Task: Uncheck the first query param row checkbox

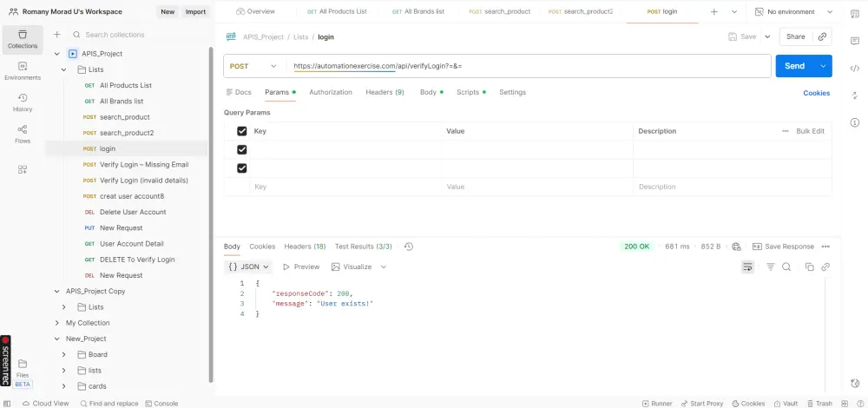Action: 242,149
